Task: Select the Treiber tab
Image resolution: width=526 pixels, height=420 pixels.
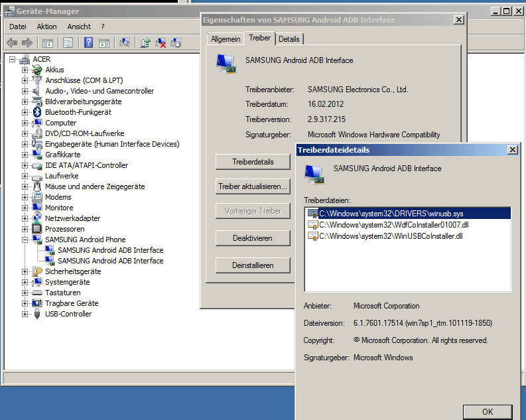Action: click(x=259, y=38)
